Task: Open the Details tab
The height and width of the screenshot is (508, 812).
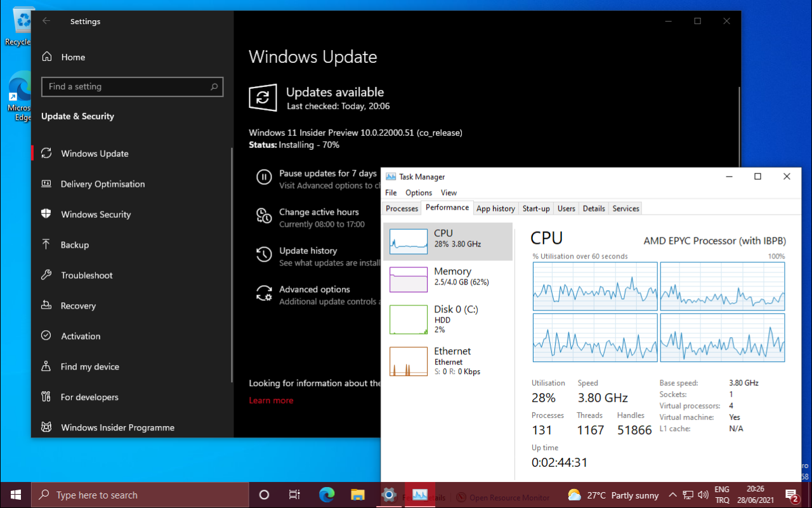Action: pyautogui.click(x=594, y=208)
